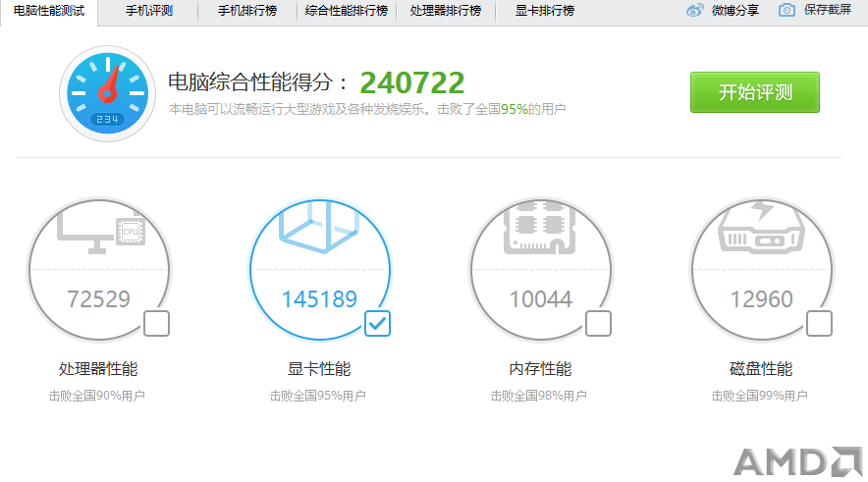
Task: Click the memory chip icon
Action: pos(540,228)
